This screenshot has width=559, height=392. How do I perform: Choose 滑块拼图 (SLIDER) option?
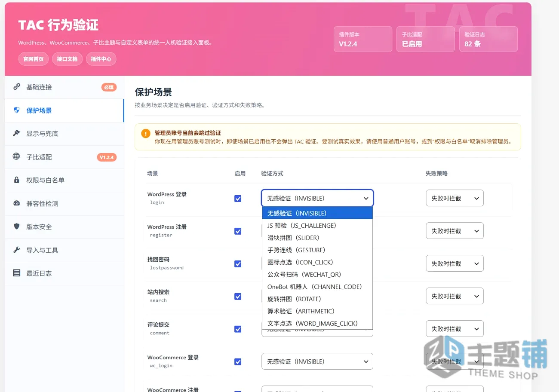tap(317, 238)
